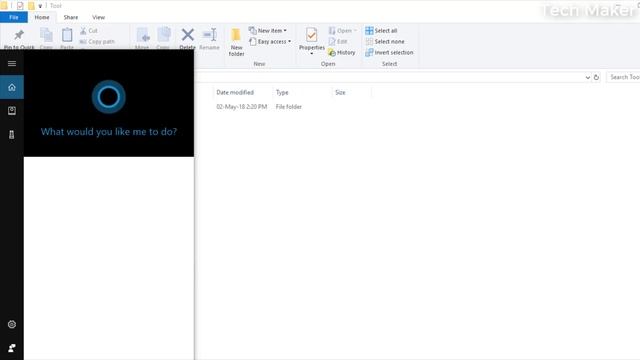This screenshot has height=360, width=640.
Task: Tap the Cortana listening circle
Action: coord(109,97)
